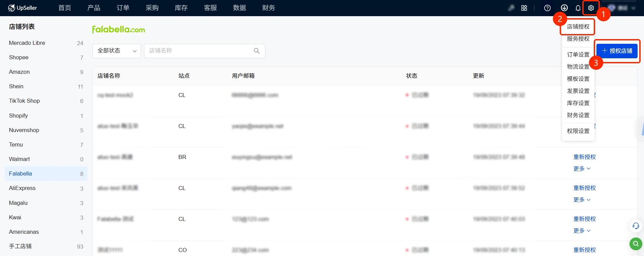Click 重新授权 for the 123@123.com row
Image resolution: width=644 pixels, height=256 pixels.
584,219
